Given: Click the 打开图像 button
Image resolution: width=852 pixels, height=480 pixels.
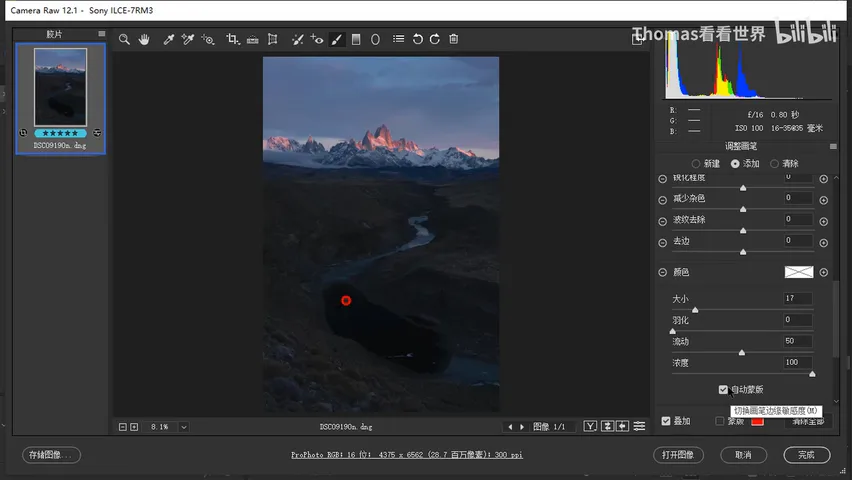Looking at the screenshot, I should click(678, 455).
